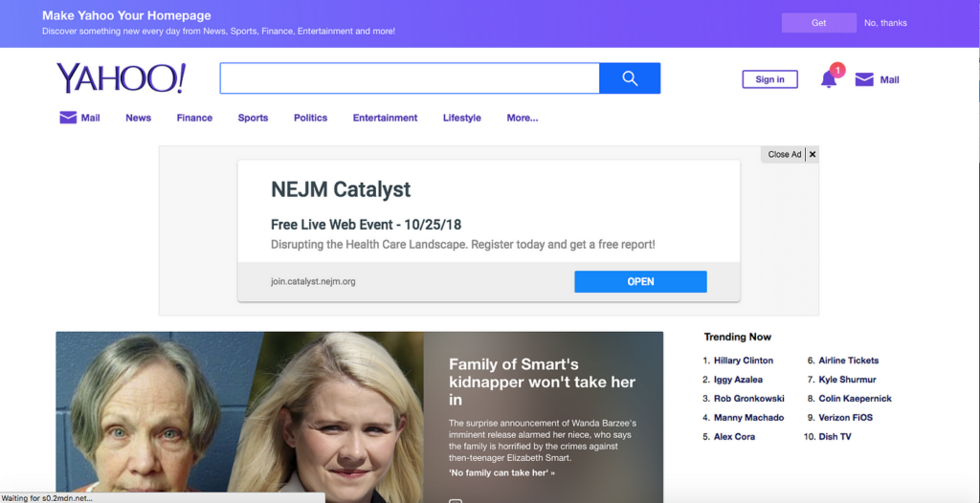Click Make Yahoo Your Homepage banner title
980x503 pixels.
pos(126,15)
